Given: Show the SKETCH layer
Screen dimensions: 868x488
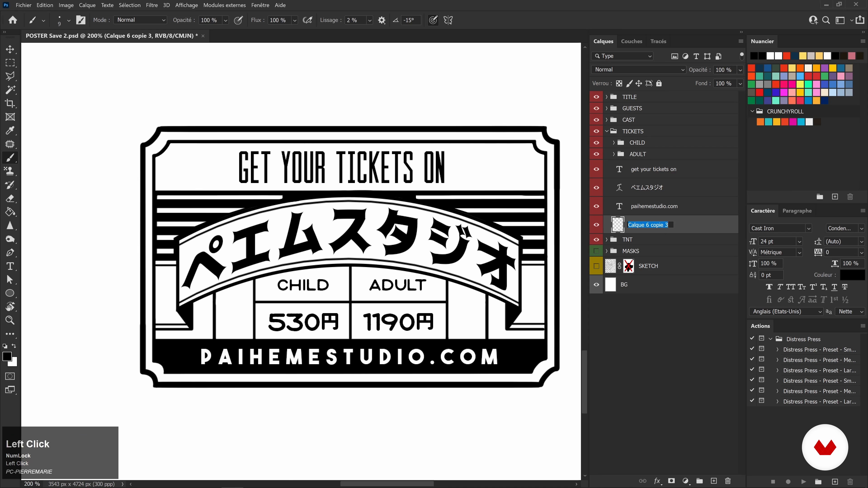Looking at the screenshot, I should [x=597, y=266].
